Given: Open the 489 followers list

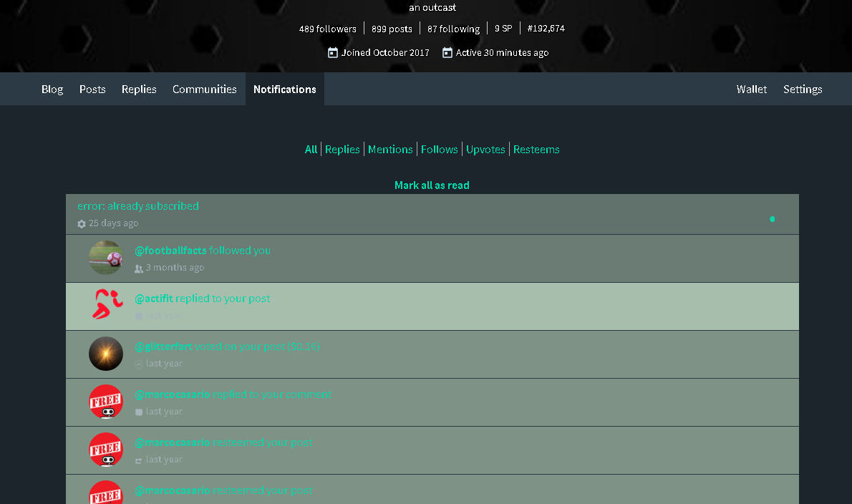Looking at the screenshot, I should pyautogui.click(x=328, y=29).
